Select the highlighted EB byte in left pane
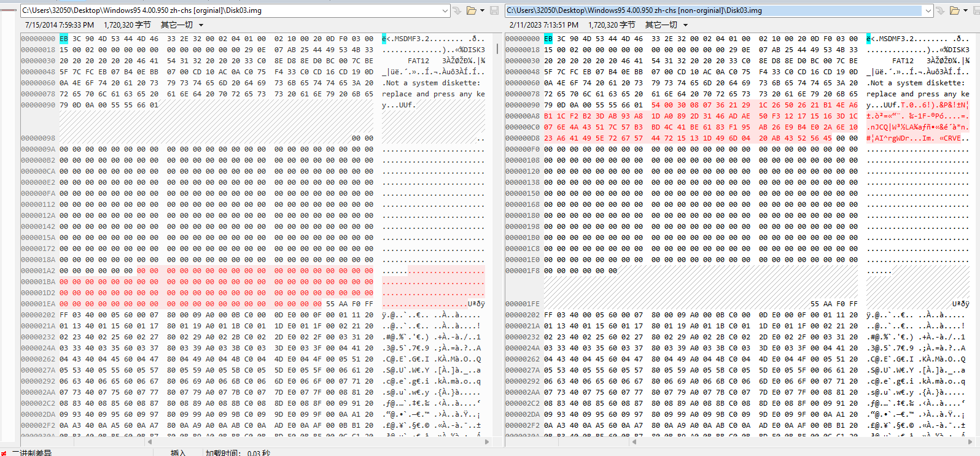The image size is (980, 456). [64, 39]
